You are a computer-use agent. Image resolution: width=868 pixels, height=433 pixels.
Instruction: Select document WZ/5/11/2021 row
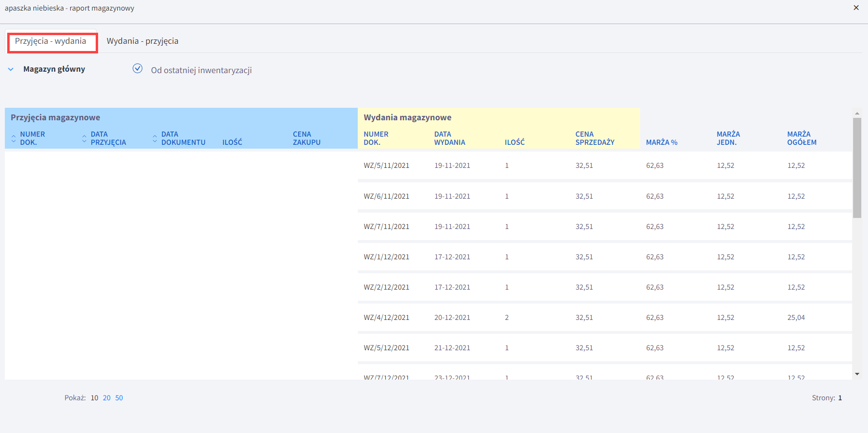click(x=386, y=166)
